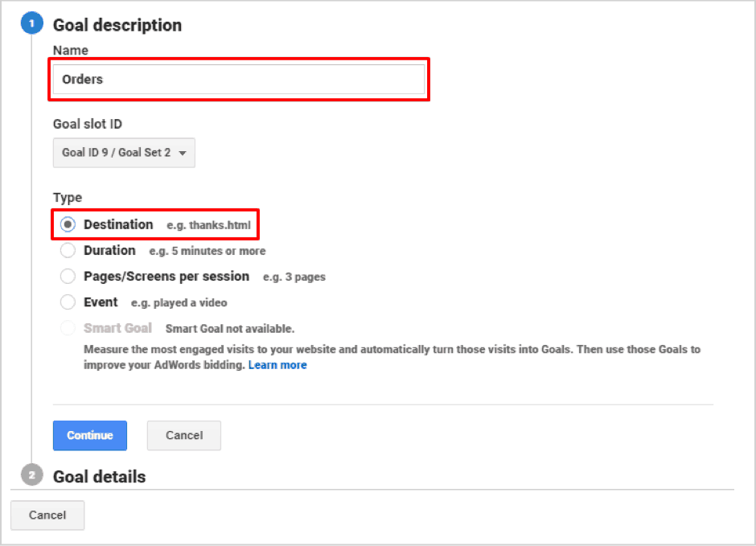
Task: Click the arrow beside Goal ID 9 / Goal Set 2
Action: point(183,154)
